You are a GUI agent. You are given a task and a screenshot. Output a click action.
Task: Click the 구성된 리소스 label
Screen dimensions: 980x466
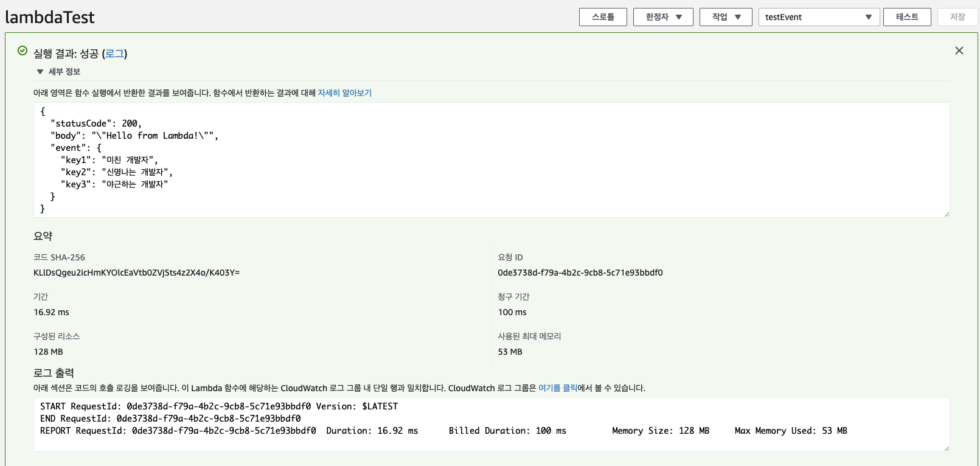coord(57,336)
